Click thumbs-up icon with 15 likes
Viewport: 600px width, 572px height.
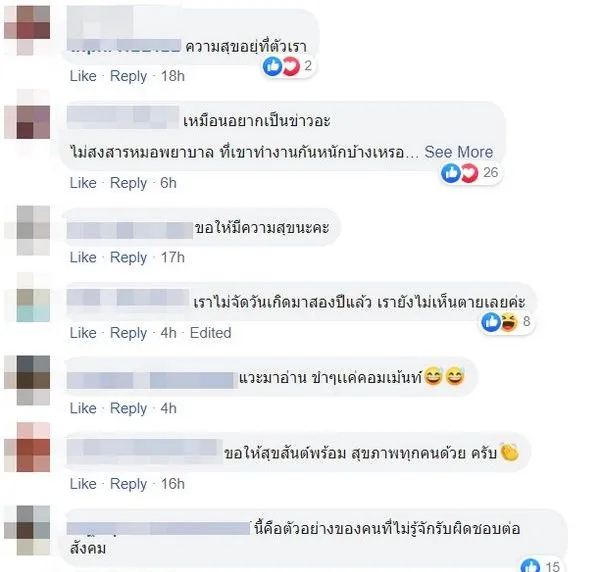coord(530,565)
